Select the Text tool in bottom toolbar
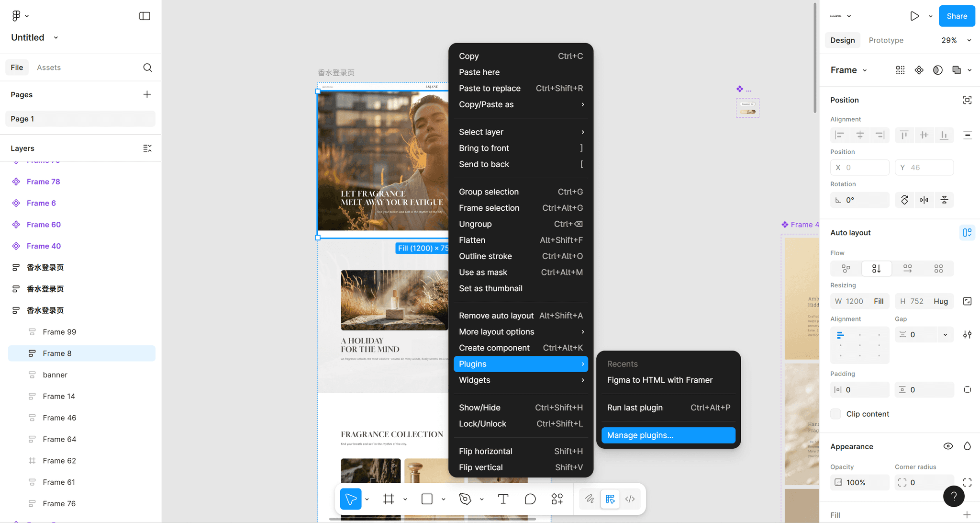Viewport: 980px width, 523px height. pos(503,499)
